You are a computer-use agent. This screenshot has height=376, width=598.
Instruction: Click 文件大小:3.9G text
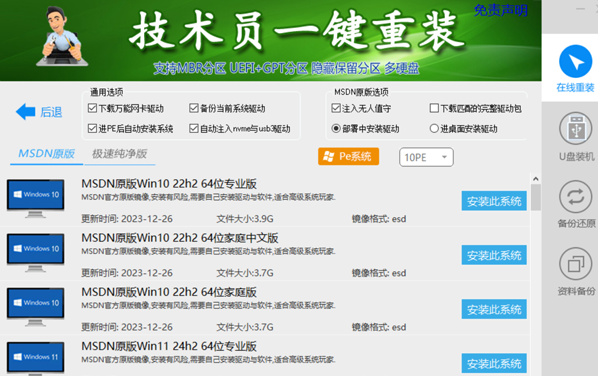click(x=245, y=219)
